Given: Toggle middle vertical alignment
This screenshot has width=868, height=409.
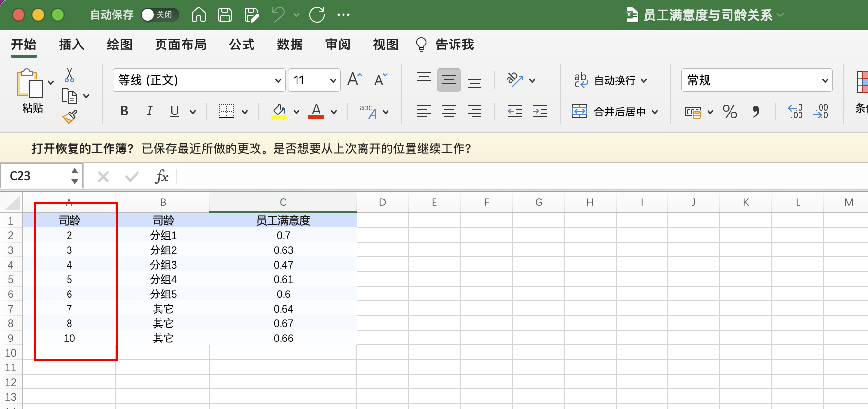Looking at the screenshot, I should pos(449,80).
